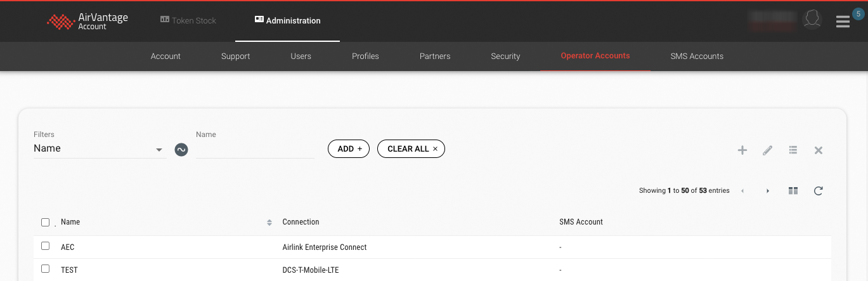Toggle the select-all checkbox in header
Viewport: 868px width, 281px height.
[45, 222]
